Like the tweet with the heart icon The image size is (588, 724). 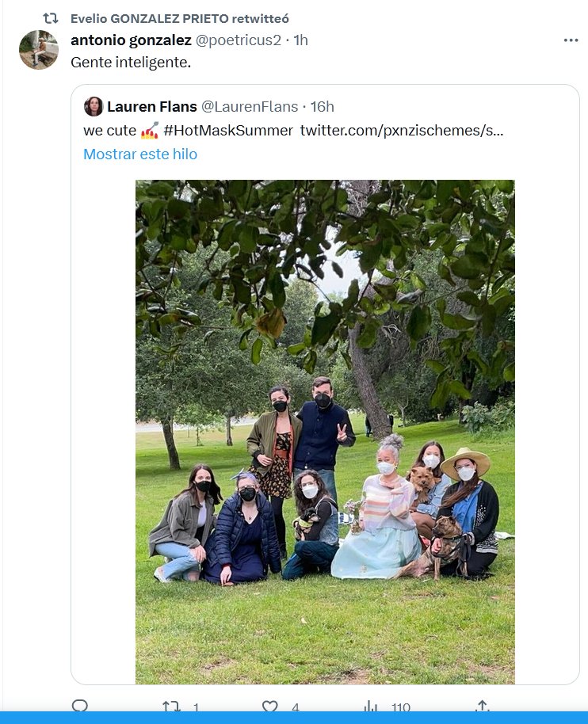270,705
